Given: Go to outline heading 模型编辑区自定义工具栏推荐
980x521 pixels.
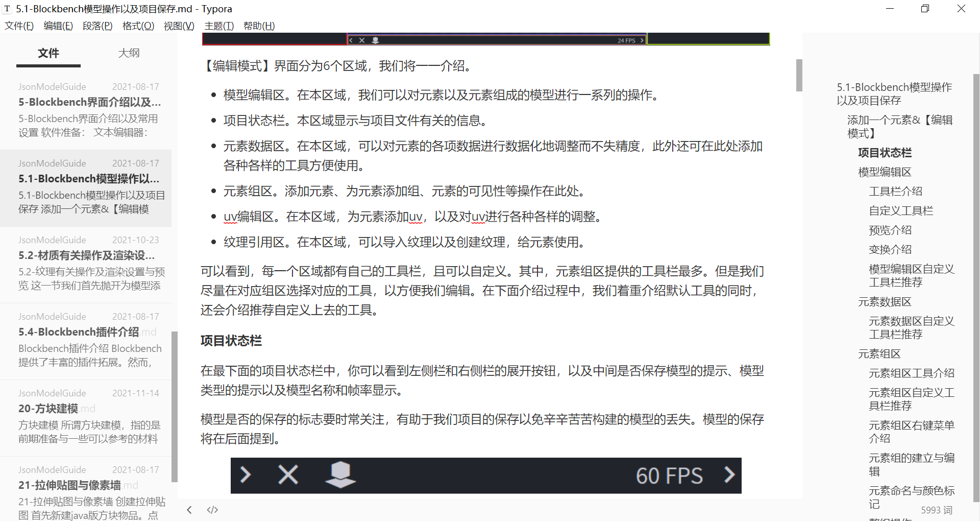Looking at the screenshot, I should (911, 276).
